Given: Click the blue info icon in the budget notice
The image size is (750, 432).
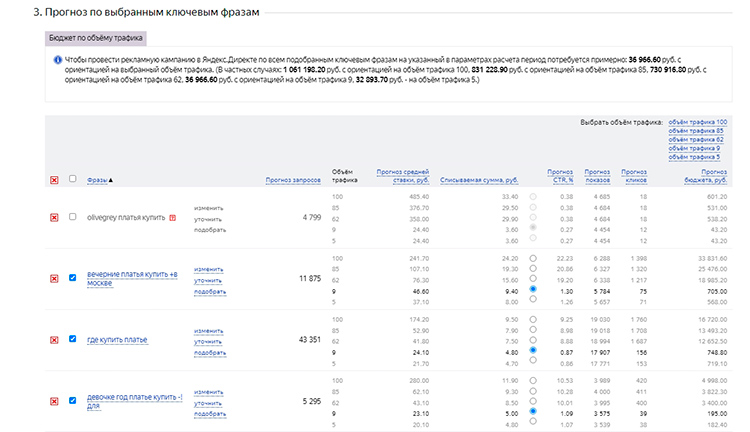Looking at the screenshot, I should coord(57,60).
